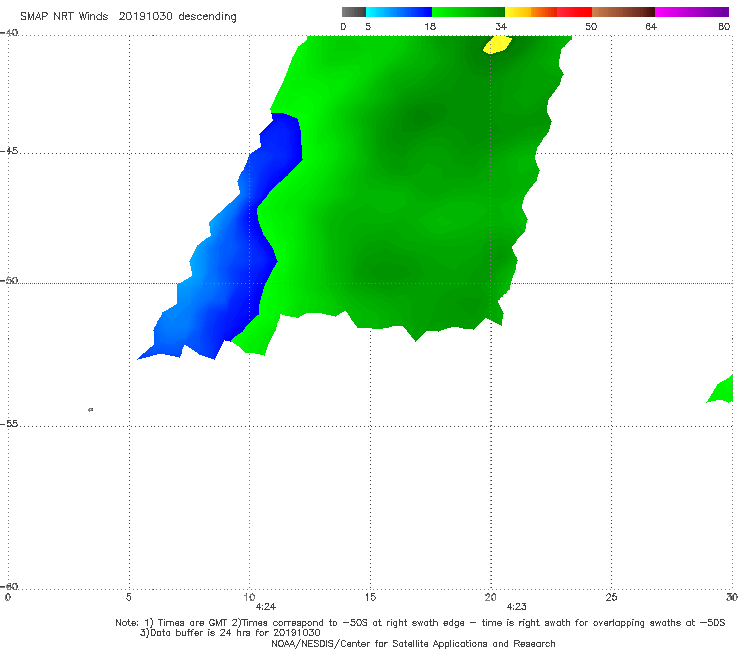Click the latitude label '-60' on the left axis

pos(9,586)
